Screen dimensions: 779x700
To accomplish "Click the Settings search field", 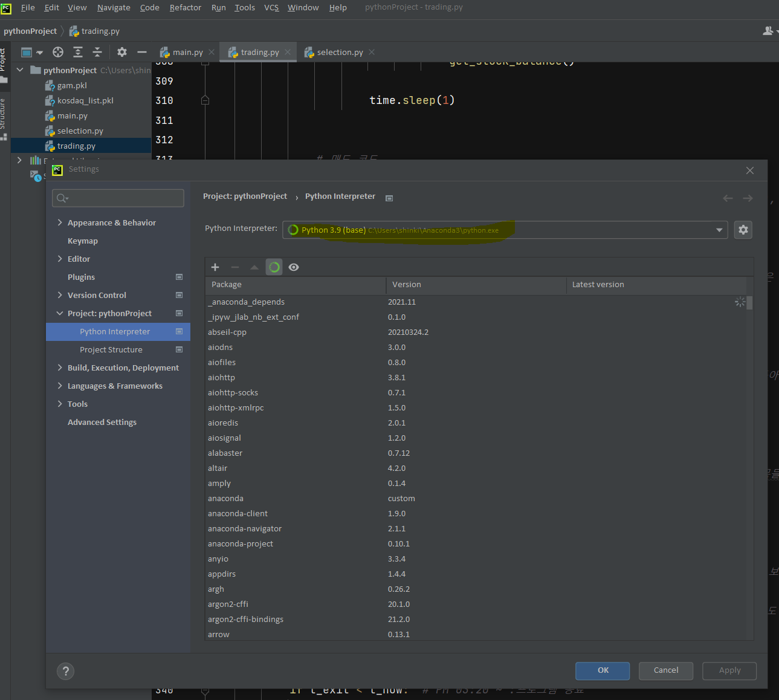I will tap(118, 198).
